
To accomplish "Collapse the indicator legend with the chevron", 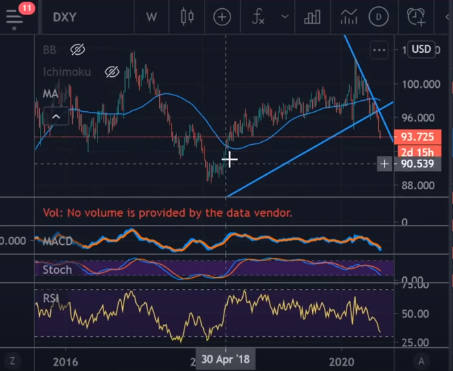I will coord(56,116).
